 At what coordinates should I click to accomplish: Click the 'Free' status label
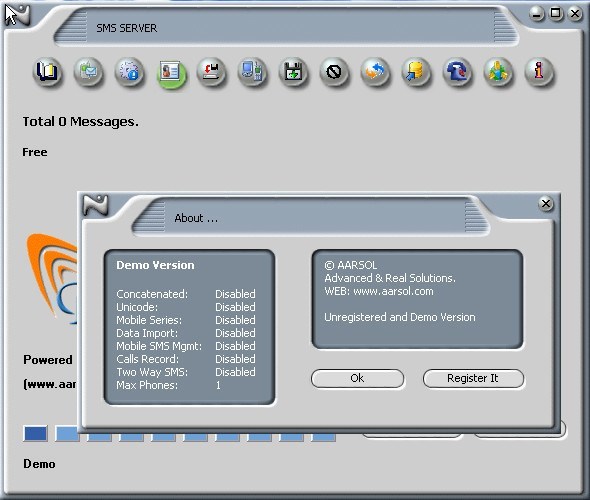tap(35, 152)
